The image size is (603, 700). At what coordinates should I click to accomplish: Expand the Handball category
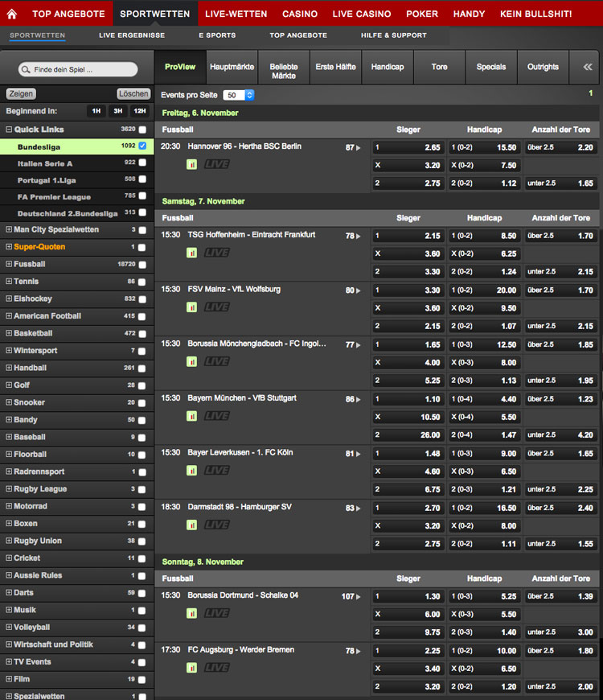coord(9,368)
